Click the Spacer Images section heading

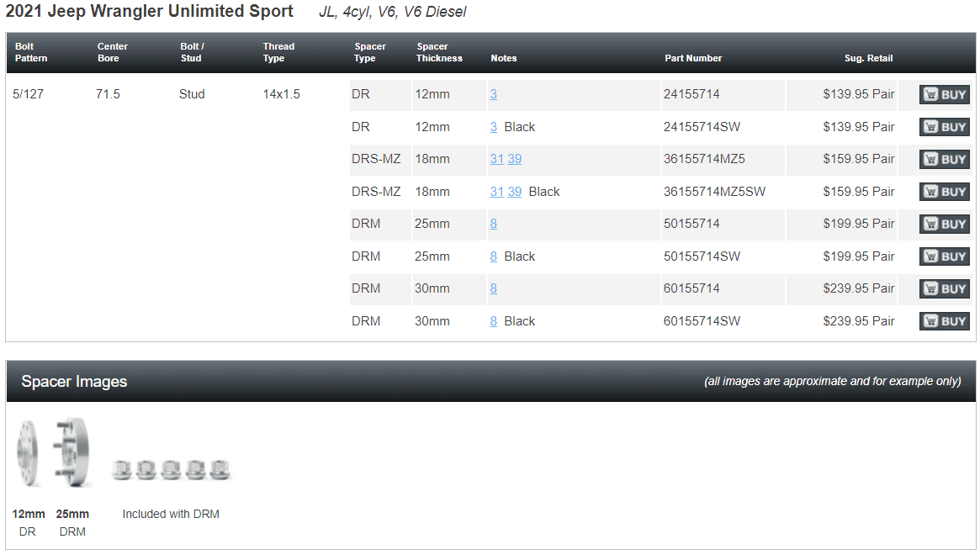(74, 381)
